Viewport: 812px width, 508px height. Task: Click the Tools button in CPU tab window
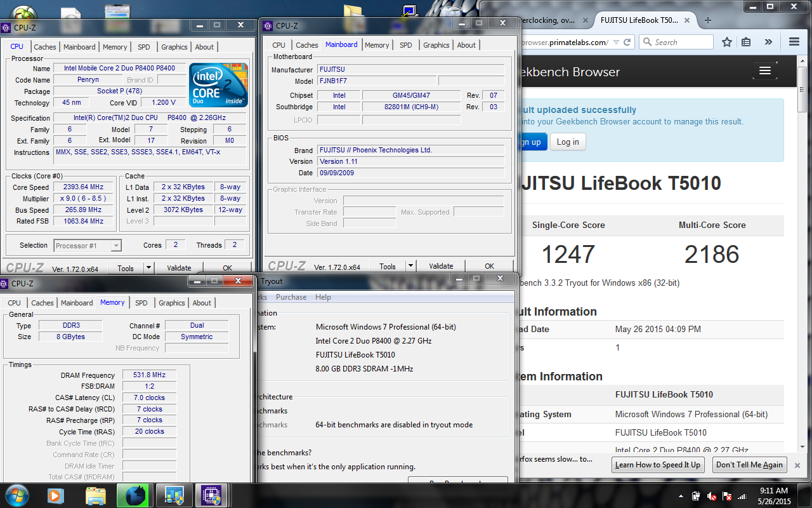click(126, 268)
